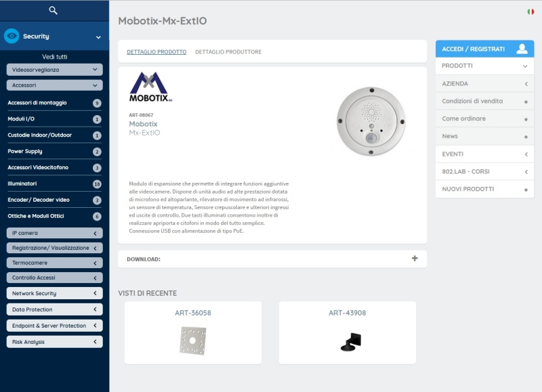Expand the AZIENDA menu
542x392 pixels.
pos(484,83)
